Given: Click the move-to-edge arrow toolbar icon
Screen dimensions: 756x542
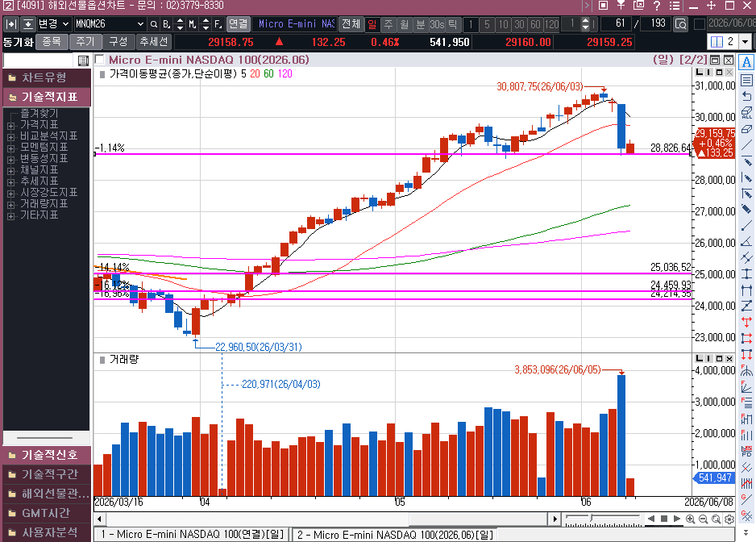Looking at the screenshot, I should [x=11, y=24].
